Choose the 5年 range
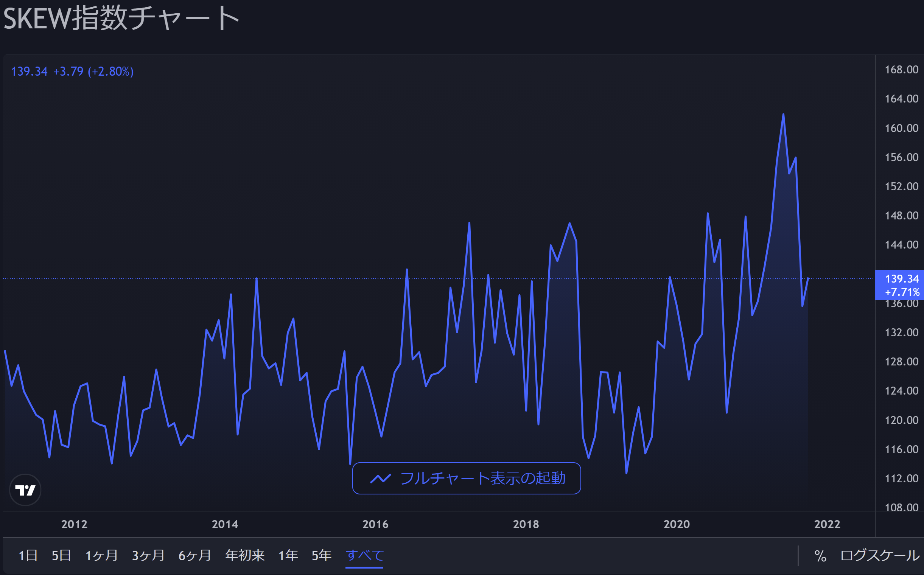924x575 pixels. click(322, 556)
